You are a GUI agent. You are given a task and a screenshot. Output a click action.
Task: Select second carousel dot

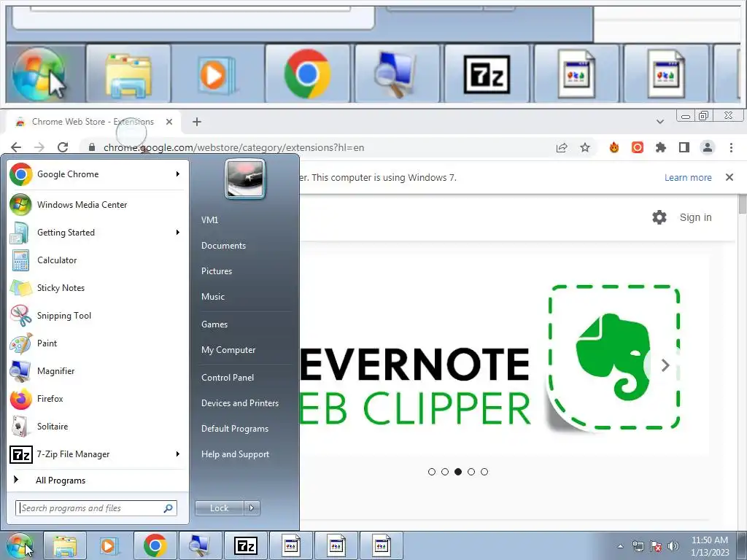(445, 472)
